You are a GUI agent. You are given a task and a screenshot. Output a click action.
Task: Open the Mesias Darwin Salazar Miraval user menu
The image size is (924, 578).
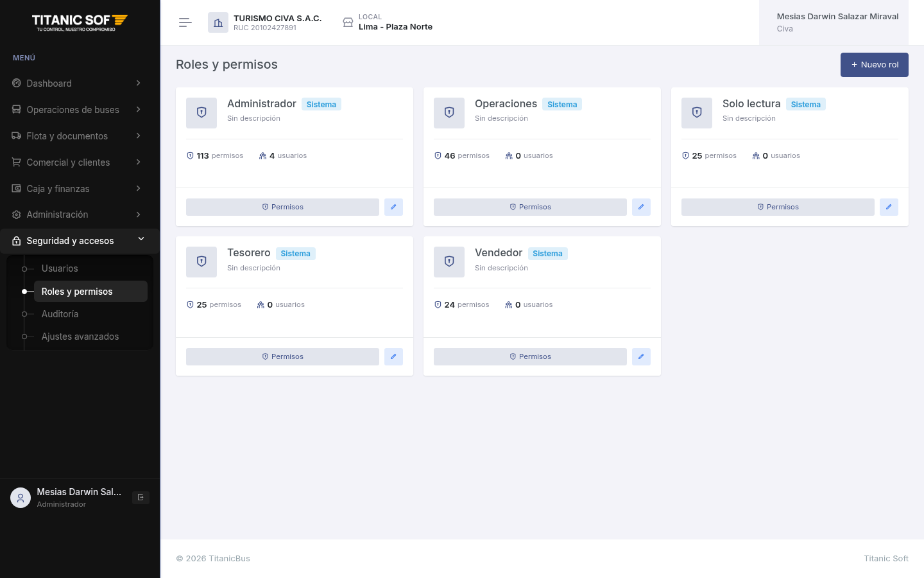coord(834,22)
